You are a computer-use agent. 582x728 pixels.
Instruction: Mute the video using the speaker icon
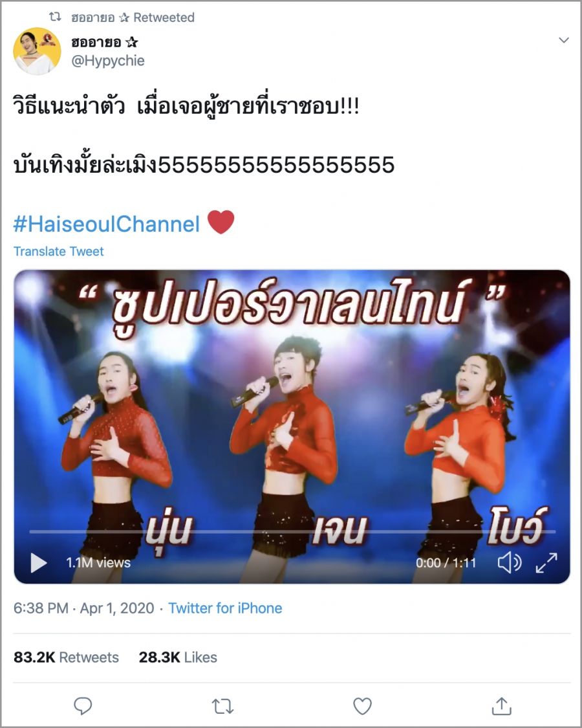(x=510, y=563)
